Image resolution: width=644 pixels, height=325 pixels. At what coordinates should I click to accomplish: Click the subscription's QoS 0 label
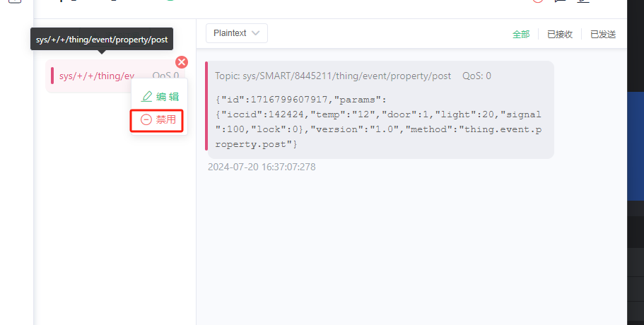coord(165,76)
